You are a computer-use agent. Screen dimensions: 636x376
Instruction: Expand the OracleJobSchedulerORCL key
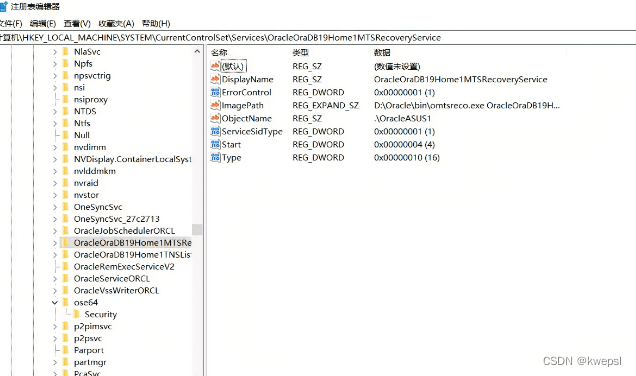pos(55,231)
